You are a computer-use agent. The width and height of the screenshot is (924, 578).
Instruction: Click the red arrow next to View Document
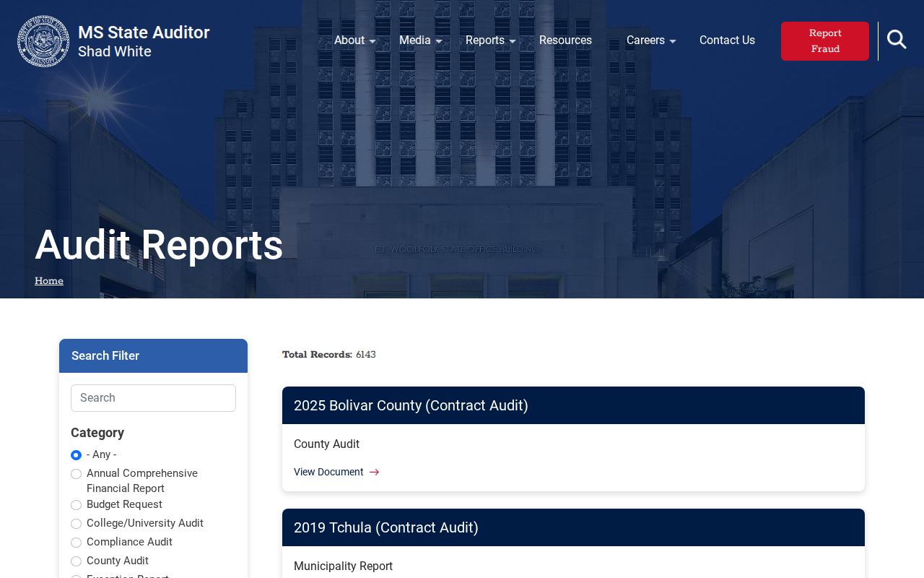[374, 473]
